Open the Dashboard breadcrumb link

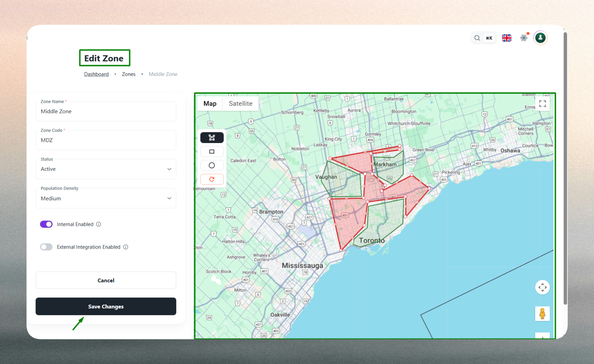tap(96, 74)
